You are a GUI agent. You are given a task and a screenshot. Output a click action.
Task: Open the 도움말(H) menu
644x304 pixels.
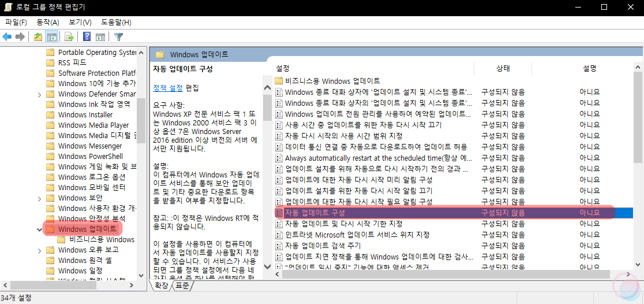coord(116,22)
